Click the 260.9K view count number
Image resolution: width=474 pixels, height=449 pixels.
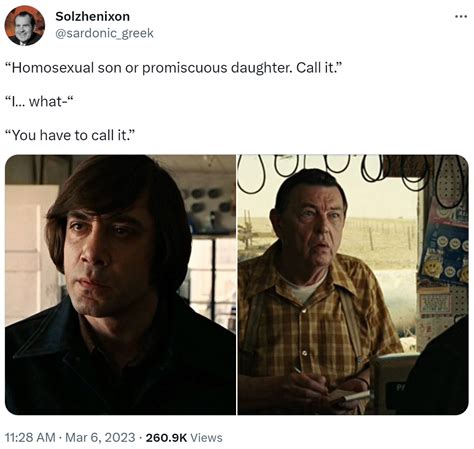pos(166,437)
